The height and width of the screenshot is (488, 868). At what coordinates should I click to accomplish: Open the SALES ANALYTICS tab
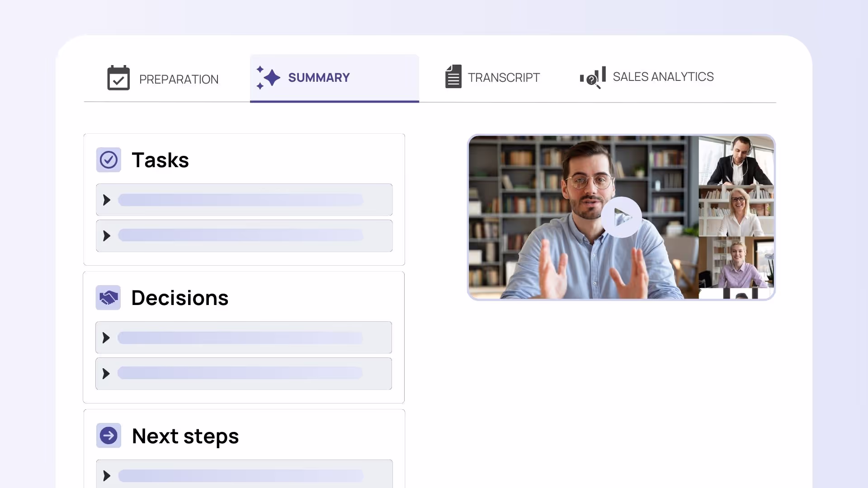pyautogui.click(x=663, y=77)
